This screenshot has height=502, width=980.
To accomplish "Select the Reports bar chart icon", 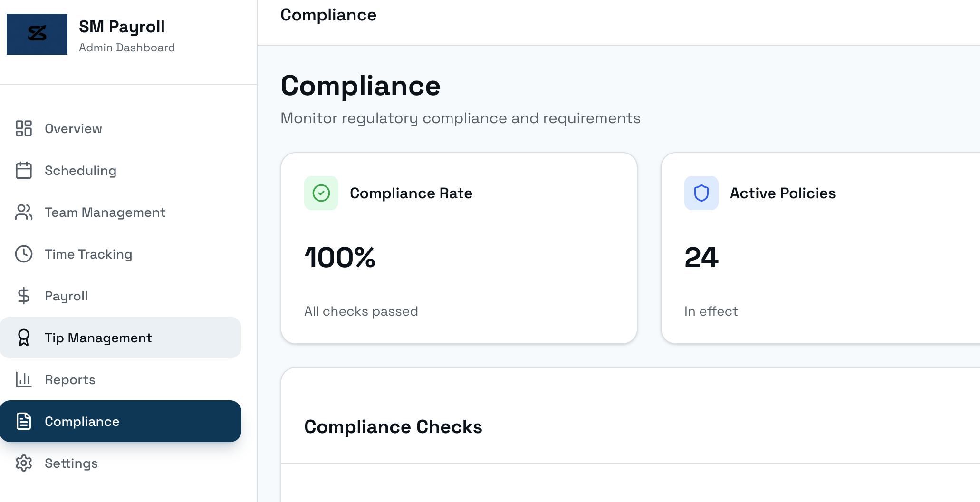I will [x=23, y=379].
